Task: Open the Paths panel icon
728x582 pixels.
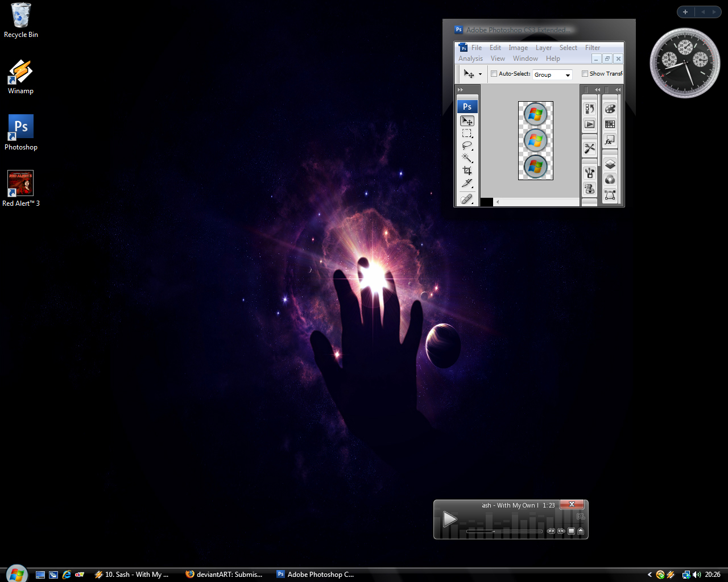Action: click(x=610, y=195)
